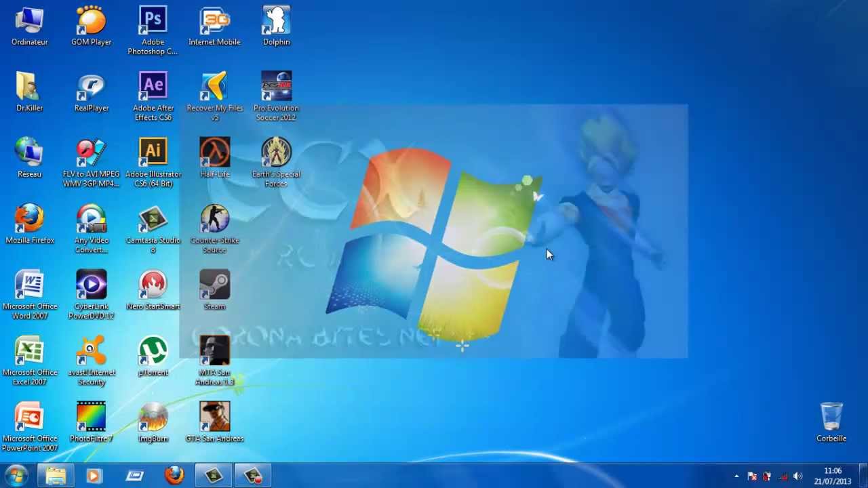The height and width of the screenshot is (488, 868).
Task: Select the PhotoFiltre 7 desktop icon
Action: click(x=91, y=423)
